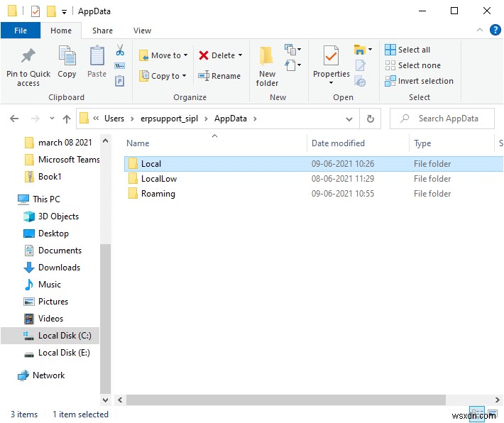504x423 pixels.
Task: Switch to the Home ribbon tab
Action: tap(61, 31)
